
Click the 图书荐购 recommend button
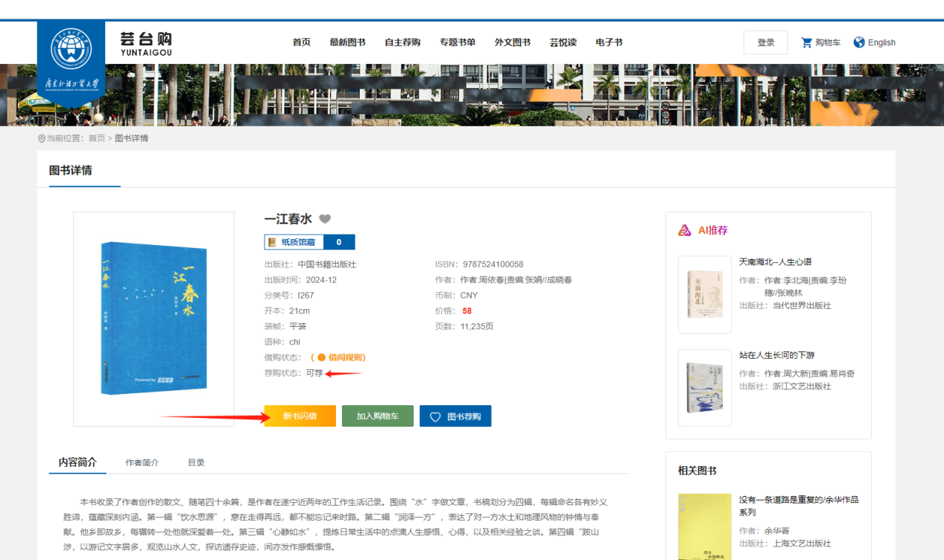click(455, 416)
